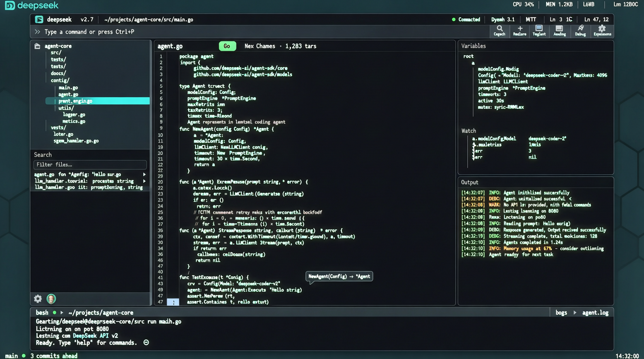This screenshot has height=359, width=644.
Task: Click the user avatar in sidebar footer
Action: [51, 299]
